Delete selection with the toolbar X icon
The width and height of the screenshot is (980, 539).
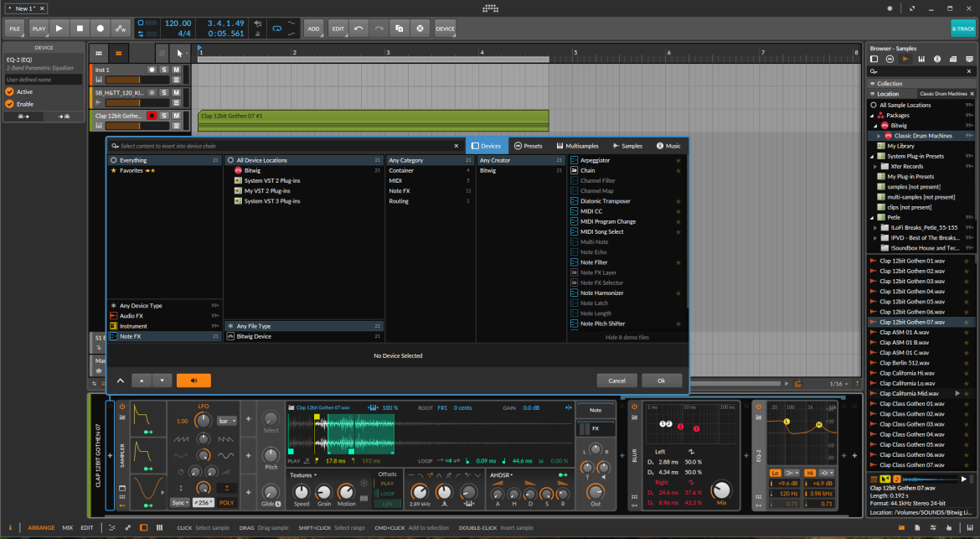click(420, 29)
